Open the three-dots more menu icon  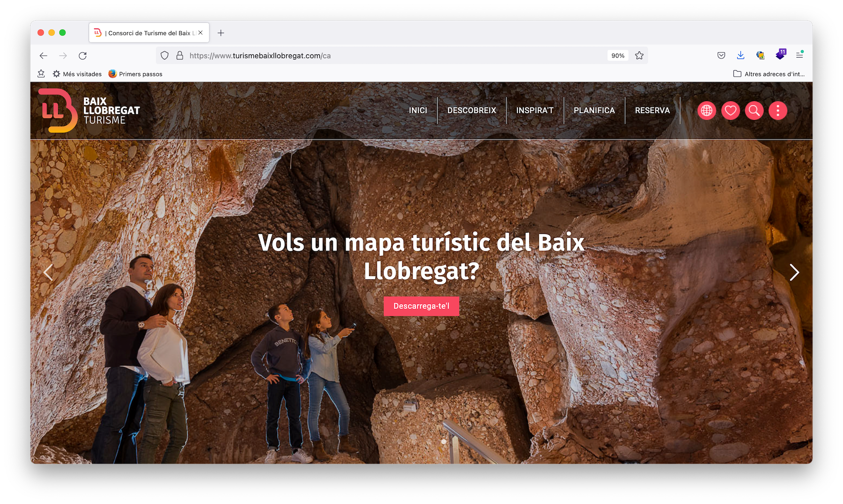778,111
